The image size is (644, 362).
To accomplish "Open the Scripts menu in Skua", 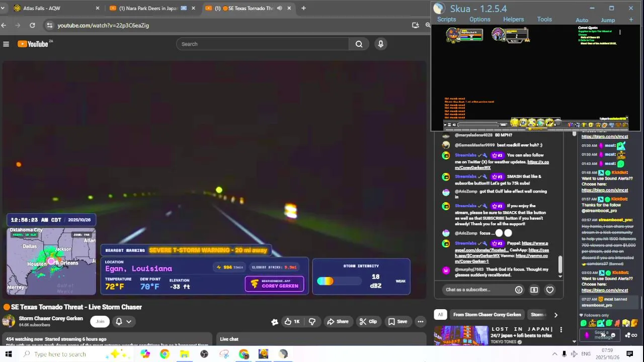I will pyautogui.click(x=446, y=20).
